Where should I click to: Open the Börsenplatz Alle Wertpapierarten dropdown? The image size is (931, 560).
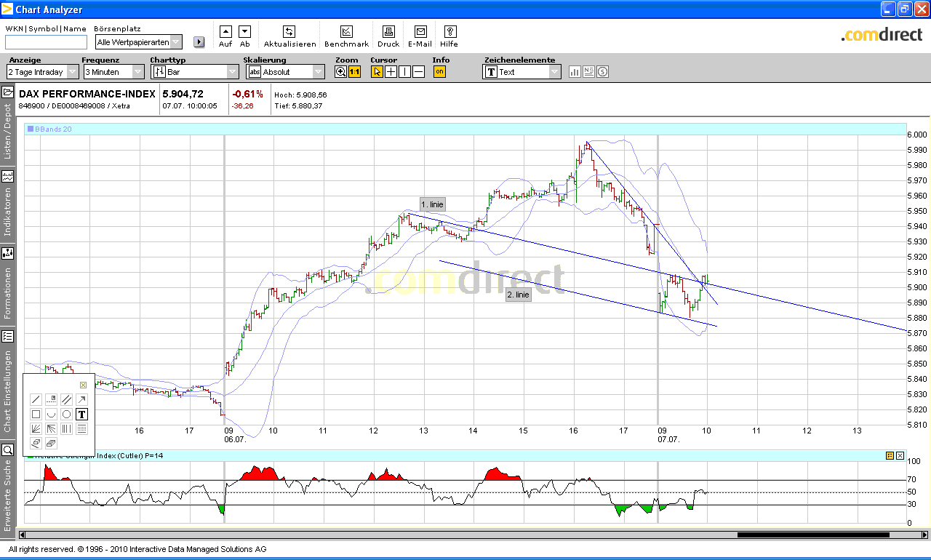(x=138, y=42)
